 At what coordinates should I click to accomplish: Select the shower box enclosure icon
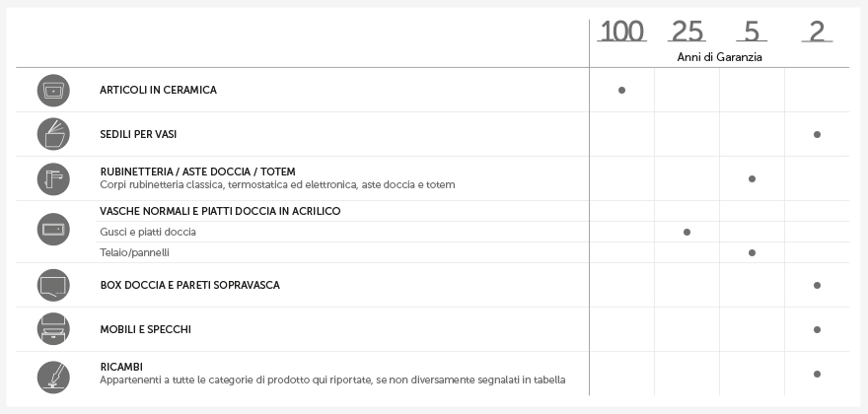click(x=53, y=285)
